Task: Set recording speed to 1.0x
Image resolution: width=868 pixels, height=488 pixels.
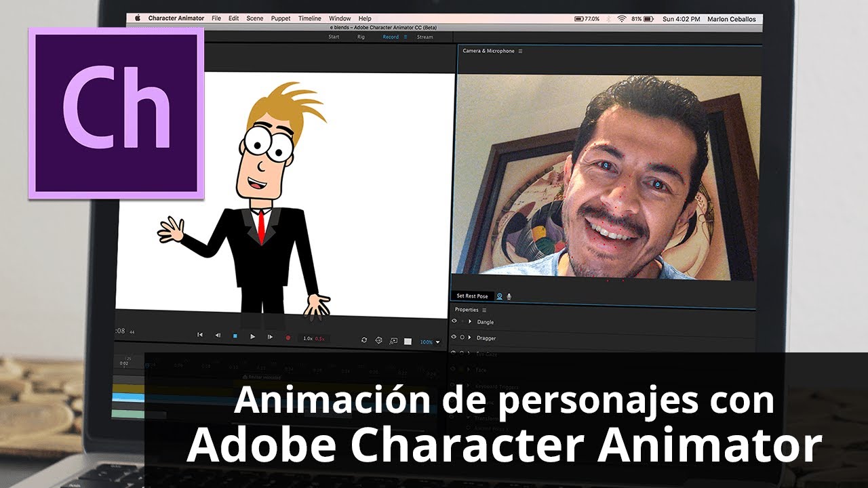Action: [x=308, y=338]
